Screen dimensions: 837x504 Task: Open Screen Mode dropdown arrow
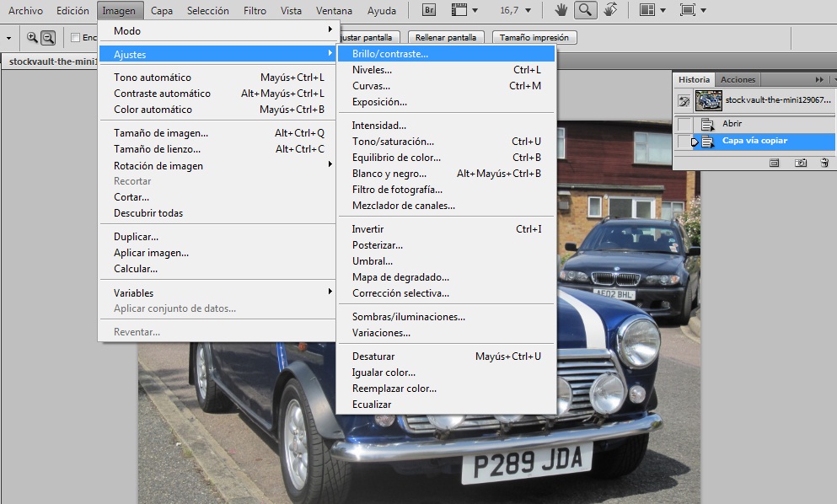[x=703, y=10]
